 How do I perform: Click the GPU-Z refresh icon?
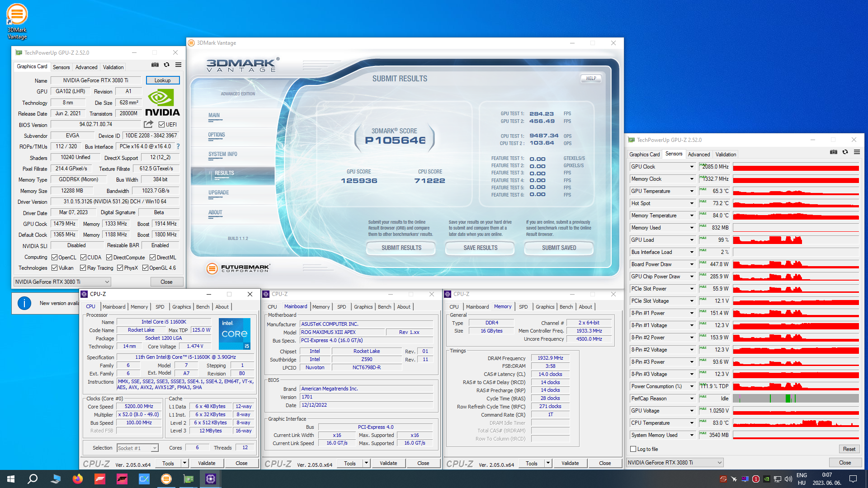[x=167, y=65]
